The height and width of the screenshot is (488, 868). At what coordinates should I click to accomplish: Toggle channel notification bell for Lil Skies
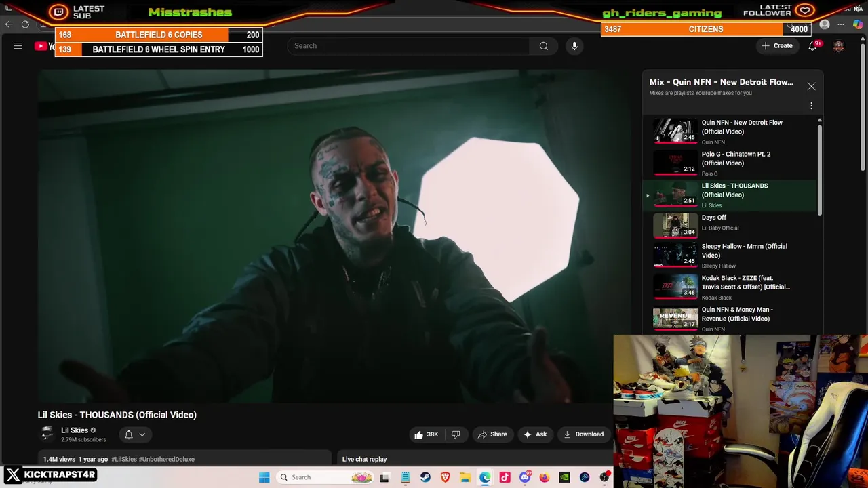129,434
